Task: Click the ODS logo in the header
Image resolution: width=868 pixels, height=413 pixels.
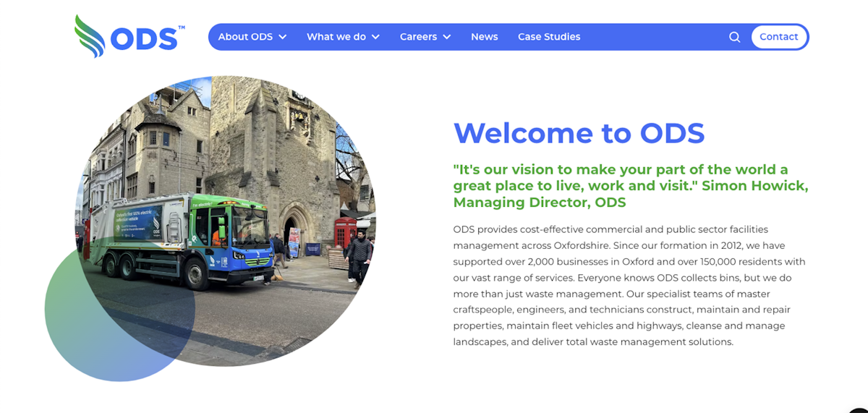Action: (x=129, y=36)
